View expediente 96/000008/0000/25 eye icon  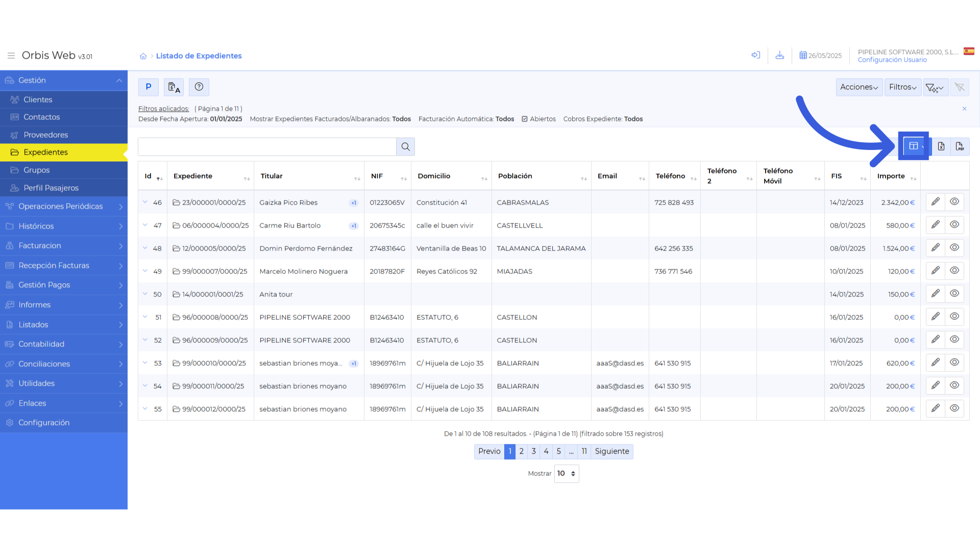(x=954, y=317)
